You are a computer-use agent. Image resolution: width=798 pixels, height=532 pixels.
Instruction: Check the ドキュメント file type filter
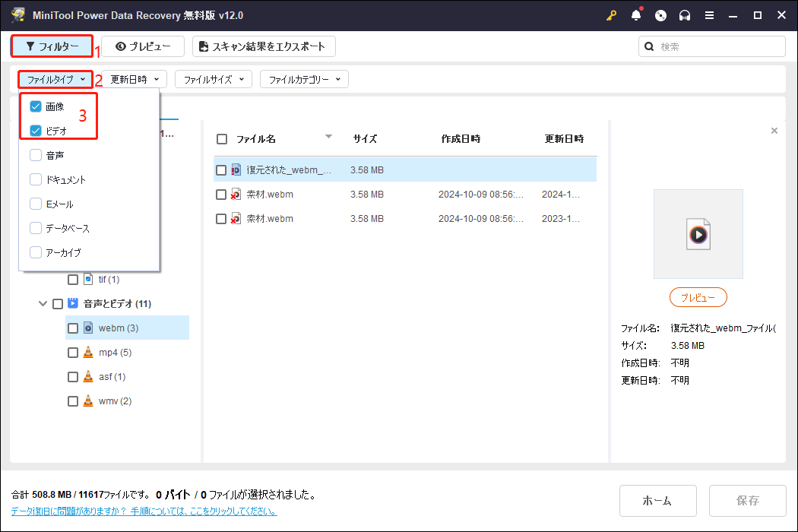[36, 179]
